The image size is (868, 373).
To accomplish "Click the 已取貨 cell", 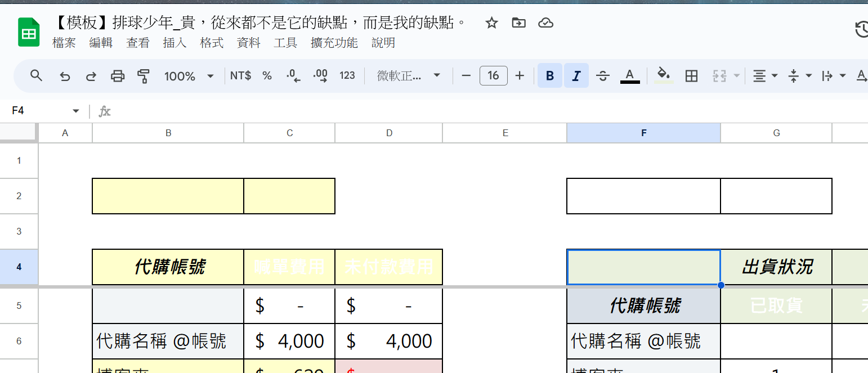I will [776, 305].
